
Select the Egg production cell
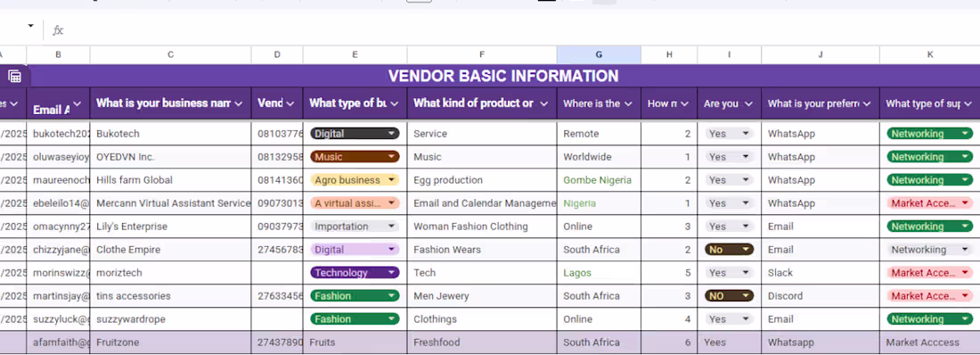pyautogui.click(x=482, y=180)
